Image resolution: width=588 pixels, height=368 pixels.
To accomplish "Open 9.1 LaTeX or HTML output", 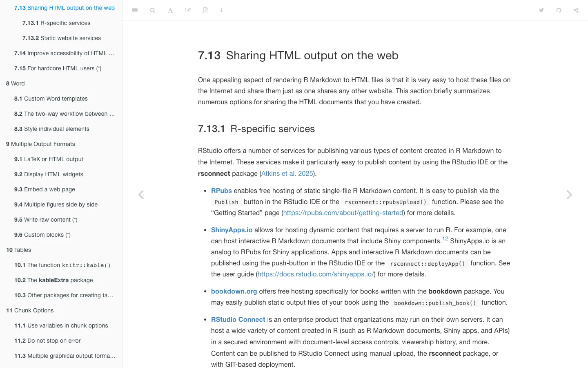I will point(49,159).
